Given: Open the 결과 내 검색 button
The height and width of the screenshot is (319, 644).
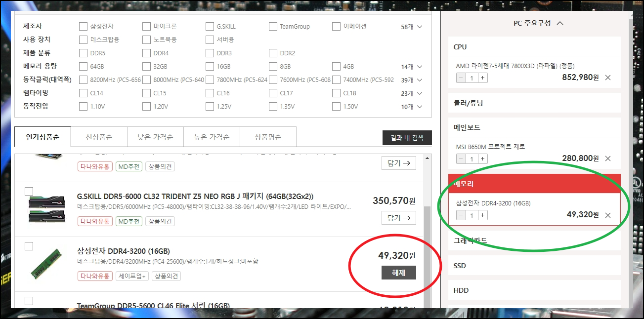Looking at the screenshot, I should [407, 138].
